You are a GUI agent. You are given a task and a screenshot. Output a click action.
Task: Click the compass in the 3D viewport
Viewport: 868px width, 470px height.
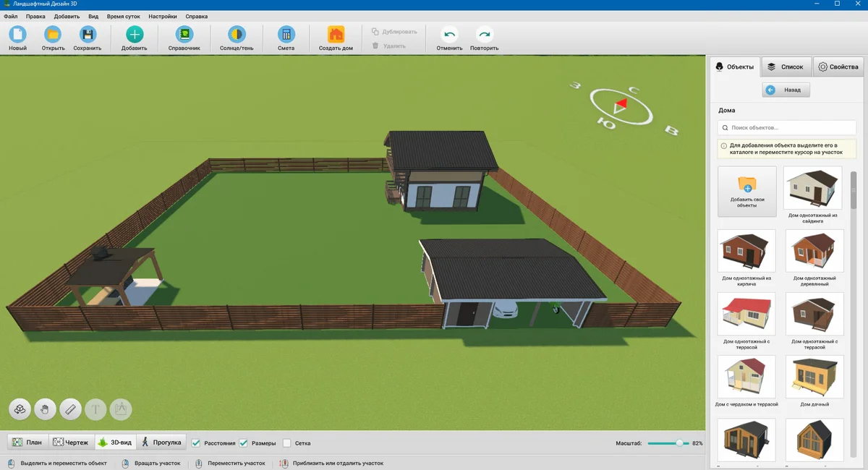(x=621, y=108)
